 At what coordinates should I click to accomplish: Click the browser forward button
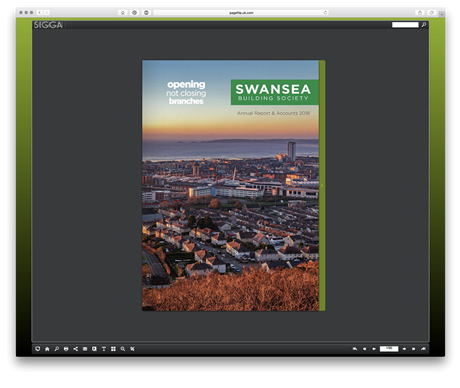[x=46, y=12]
